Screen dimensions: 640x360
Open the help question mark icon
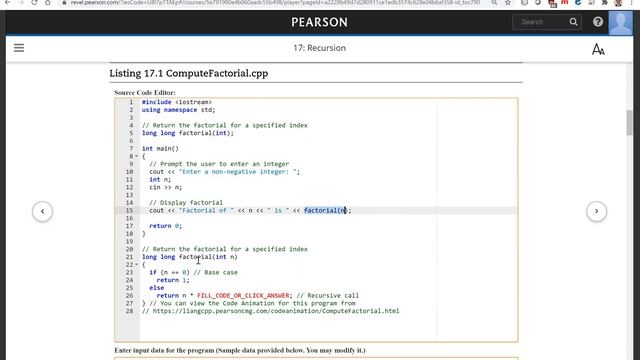coord(598,22)
